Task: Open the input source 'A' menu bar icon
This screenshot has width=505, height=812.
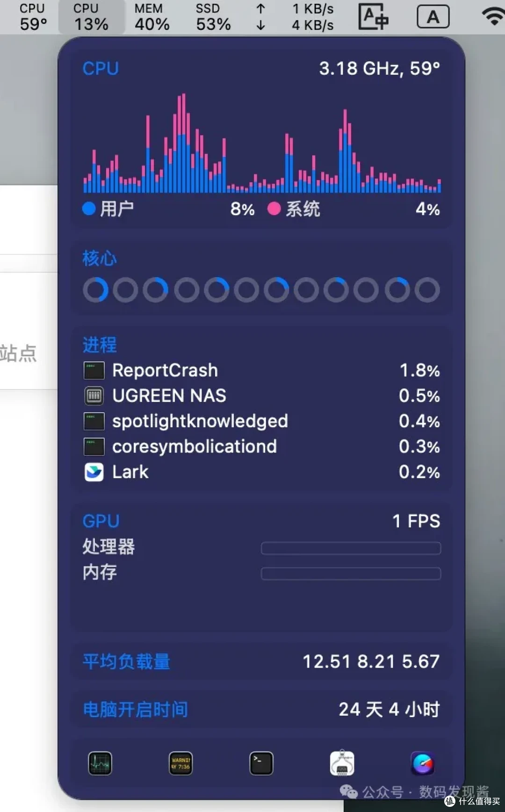Action: 433,17
